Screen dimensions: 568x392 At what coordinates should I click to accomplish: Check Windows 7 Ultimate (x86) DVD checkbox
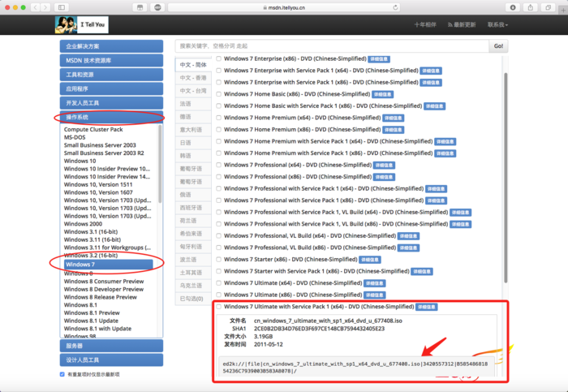(218, 295)
